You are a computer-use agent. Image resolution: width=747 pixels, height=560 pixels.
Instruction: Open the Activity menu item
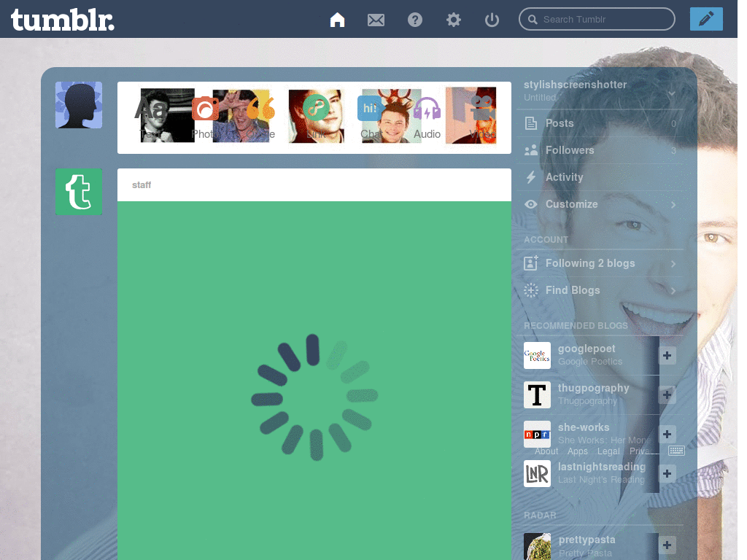(600, 177)
